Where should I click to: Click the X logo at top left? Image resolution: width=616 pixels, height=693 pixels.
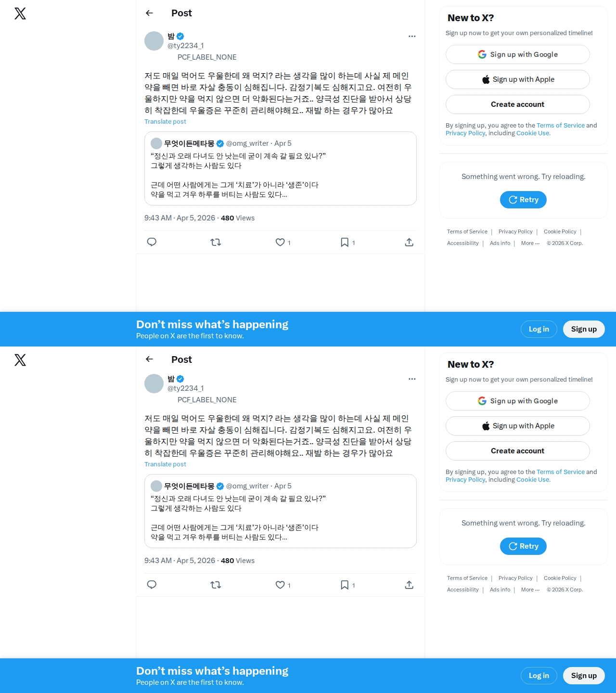click(20, 13)
